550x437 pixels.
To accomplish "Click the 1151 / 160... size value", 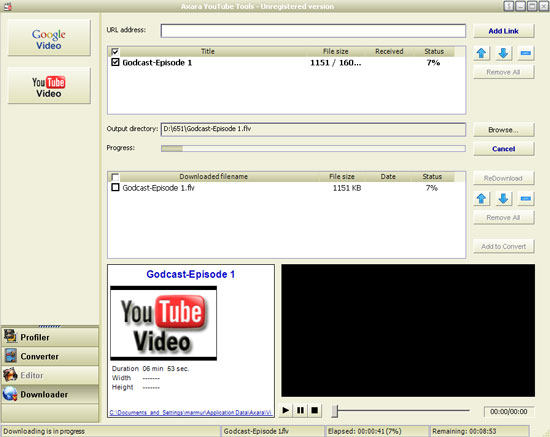I will pos(335,63).
